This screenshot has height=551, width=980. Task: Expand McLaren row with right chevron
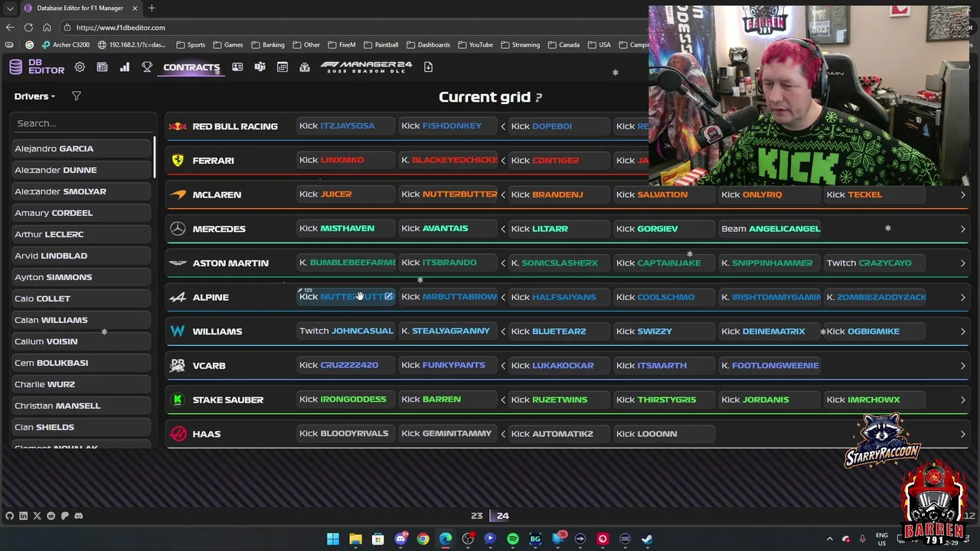[962, 194]
